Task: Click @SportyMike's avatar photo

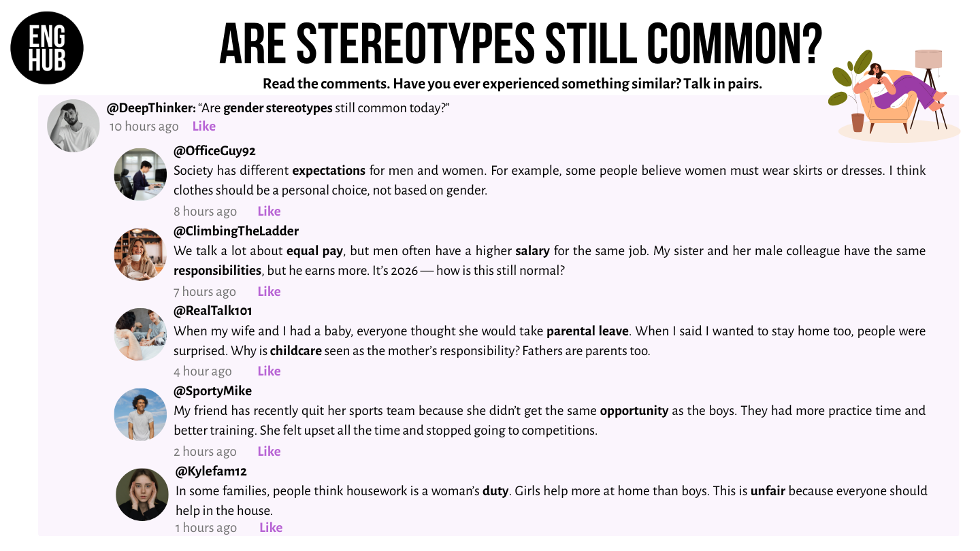Action: [x=140, y=414]
